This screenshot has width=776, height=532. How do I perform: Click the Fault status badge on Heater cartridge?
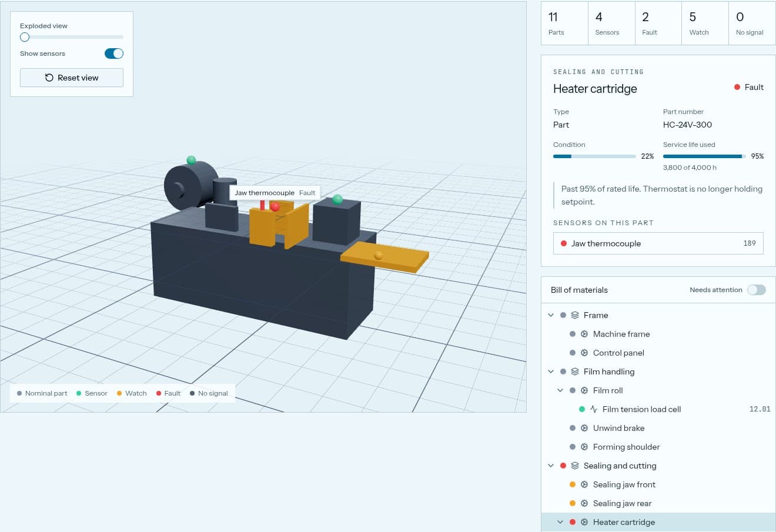coord(748,87)
